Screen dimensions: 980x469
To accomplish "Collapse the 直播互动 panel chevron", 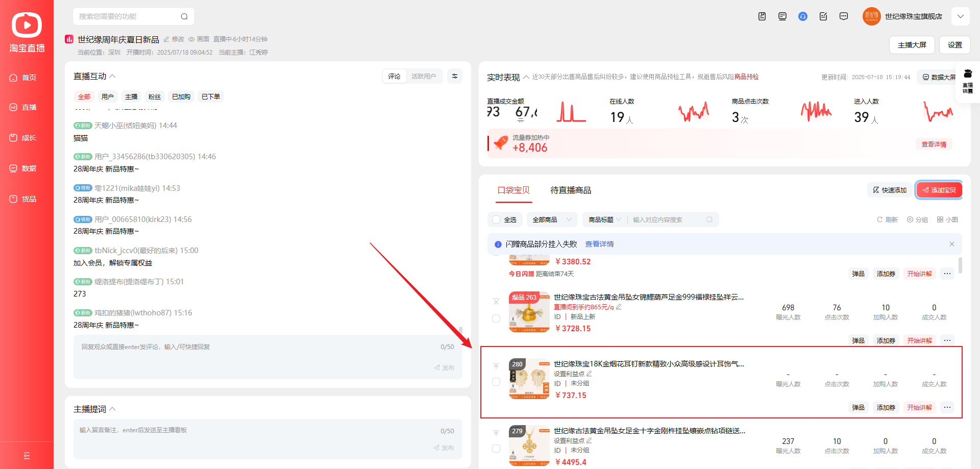I will pyautogui.click(x=113, y=77).
